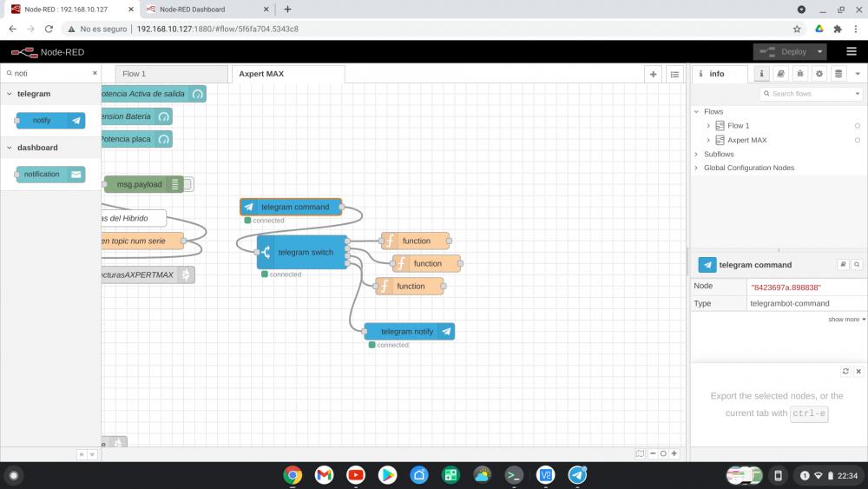Toggle the Flow 1 status circle
Viewport: 868px width, 489px height.
click(x=858, y=126)
